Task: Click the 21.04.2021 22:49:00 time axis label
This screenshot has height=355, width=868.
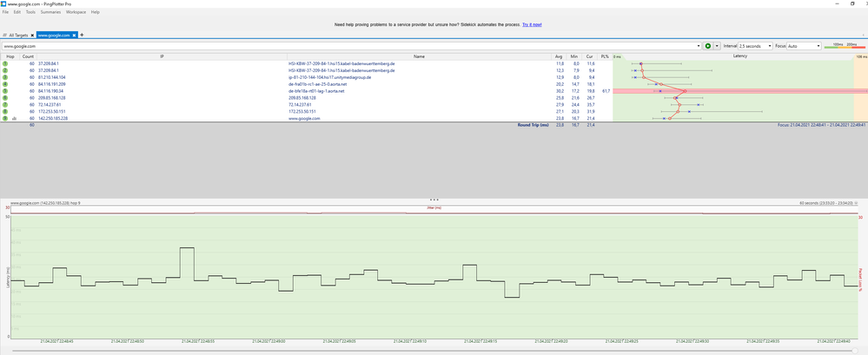Action: point(269,341)
